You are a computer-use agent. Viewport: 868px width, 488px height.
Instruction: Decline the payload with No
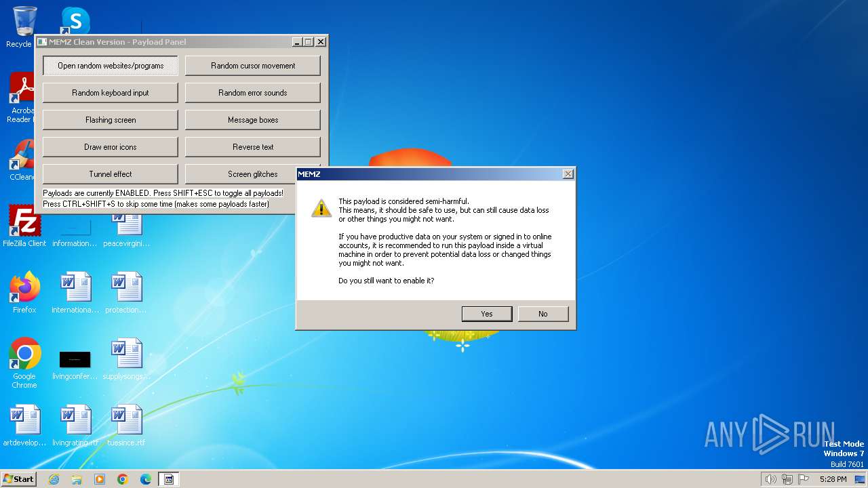tap(543, 314)
